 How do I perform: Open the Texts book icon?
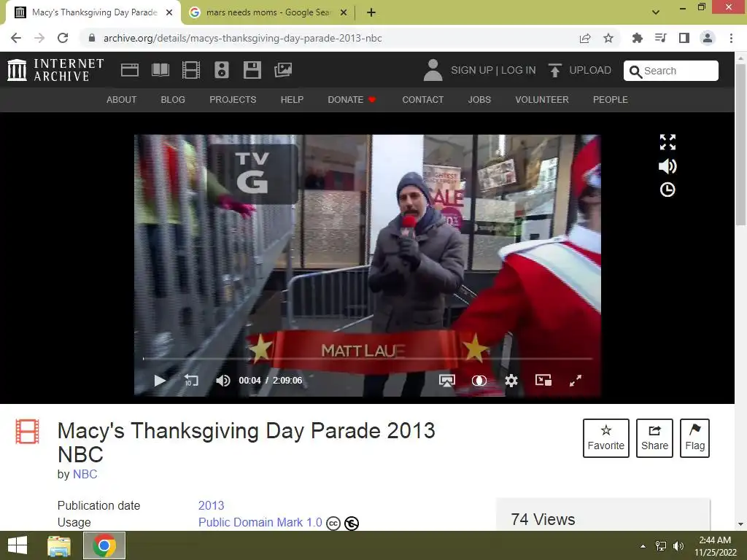click(160, 70)
